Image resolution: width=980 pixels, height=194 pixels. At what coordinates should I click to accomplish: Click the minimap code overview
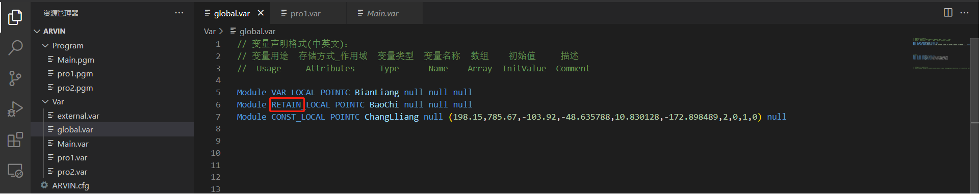941,53
